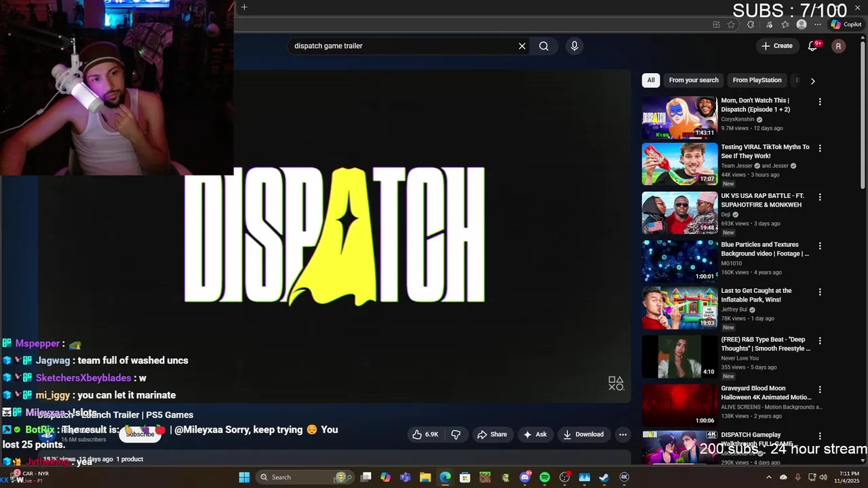Open Copilot app from the taskbar
This screenshot has height=488, width=868.
tap(385, 477)
